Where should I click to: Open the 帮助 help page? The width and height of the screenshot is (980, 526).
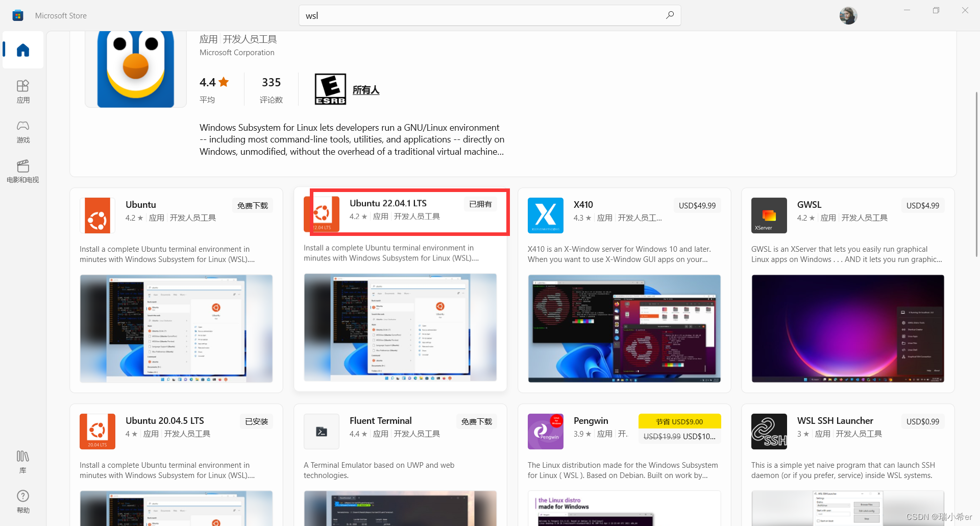23,501
